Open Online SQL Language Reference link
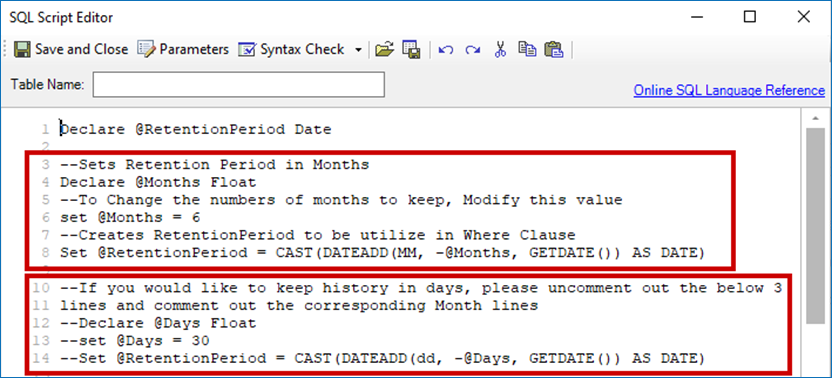Screen dimensions: 832x378 (x=729, y=90)
